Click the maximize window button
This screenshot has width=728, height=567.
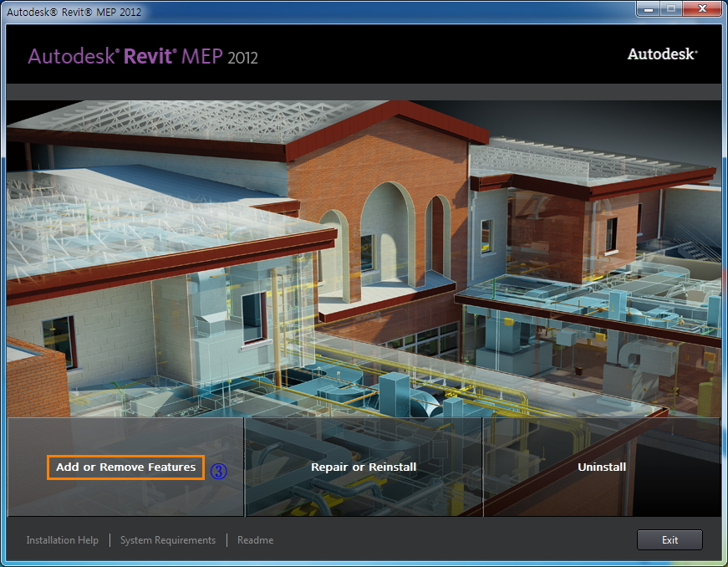[x=671, y=8]
